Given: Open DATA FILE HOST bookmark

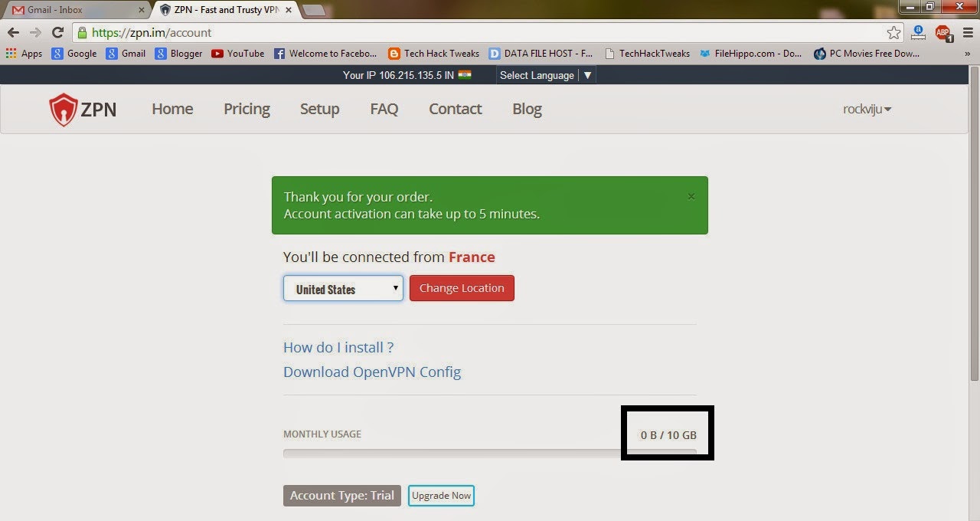Looking at the screenshot, I should (541, 54).
